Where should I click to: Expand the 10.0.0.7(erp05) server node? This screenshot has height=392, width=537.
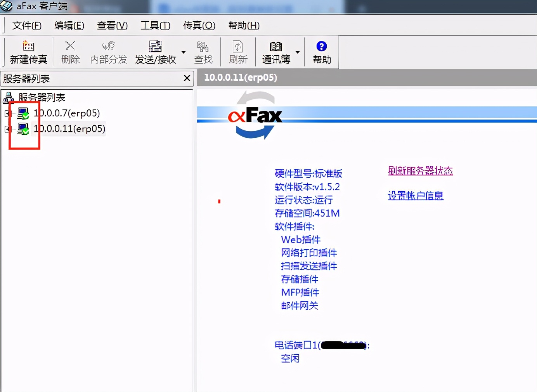7,113
